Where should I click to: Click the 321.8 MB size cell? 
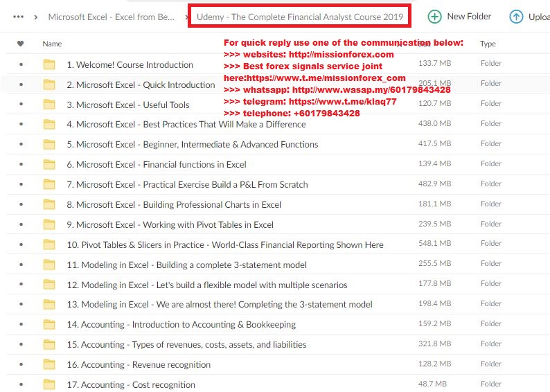click(x=434, y=344)
